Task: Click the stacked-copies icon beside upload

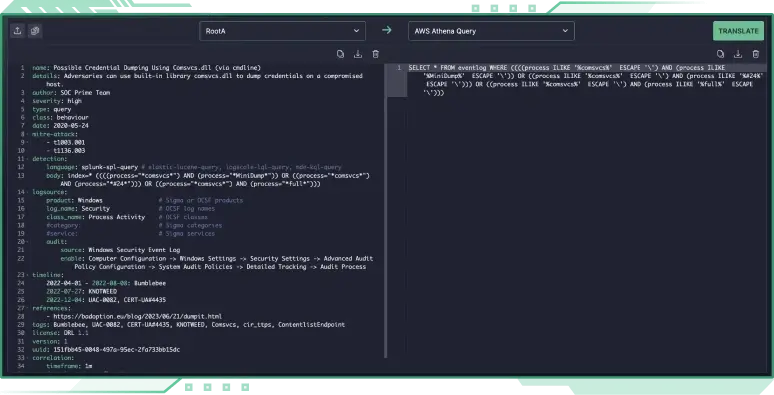Action: click(35, 31)
